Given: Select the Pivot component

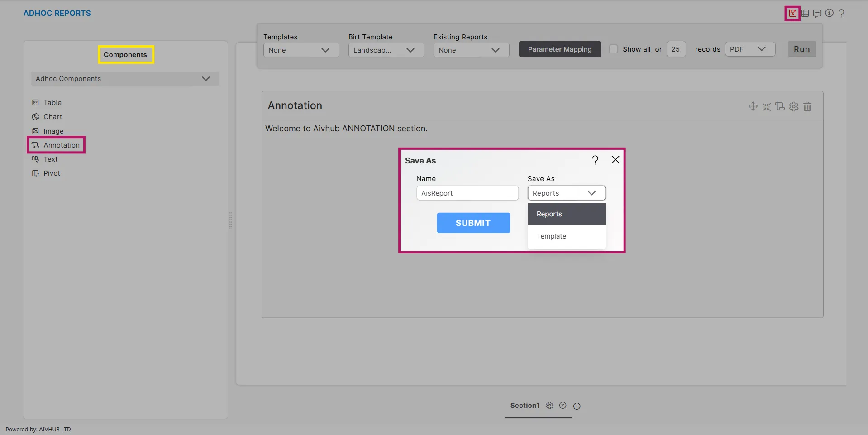Looking at the screenshot, I should tap(52, 173).
